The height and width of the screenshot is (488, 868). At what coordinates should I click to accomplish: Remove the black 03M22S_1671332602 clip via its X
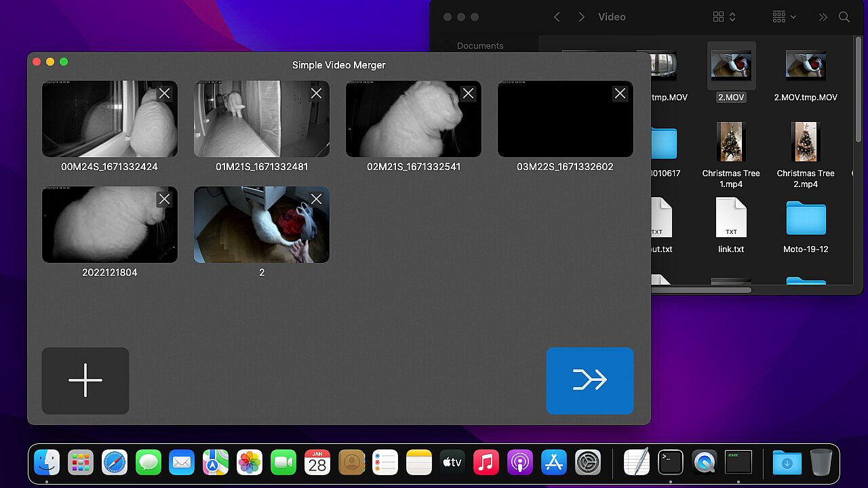pyautogui.click(x=620, y=94)
